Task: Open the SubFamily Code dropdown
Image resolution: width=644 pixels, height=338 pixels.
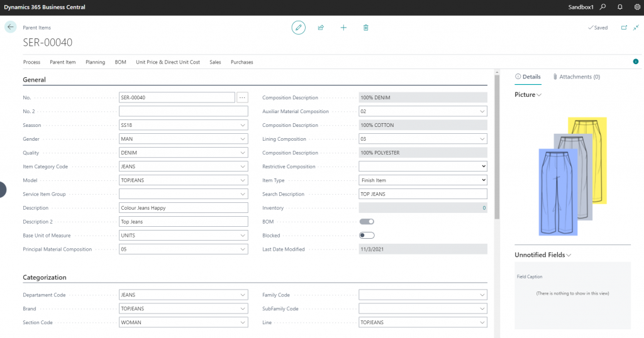Action: (x=482, y=308)
